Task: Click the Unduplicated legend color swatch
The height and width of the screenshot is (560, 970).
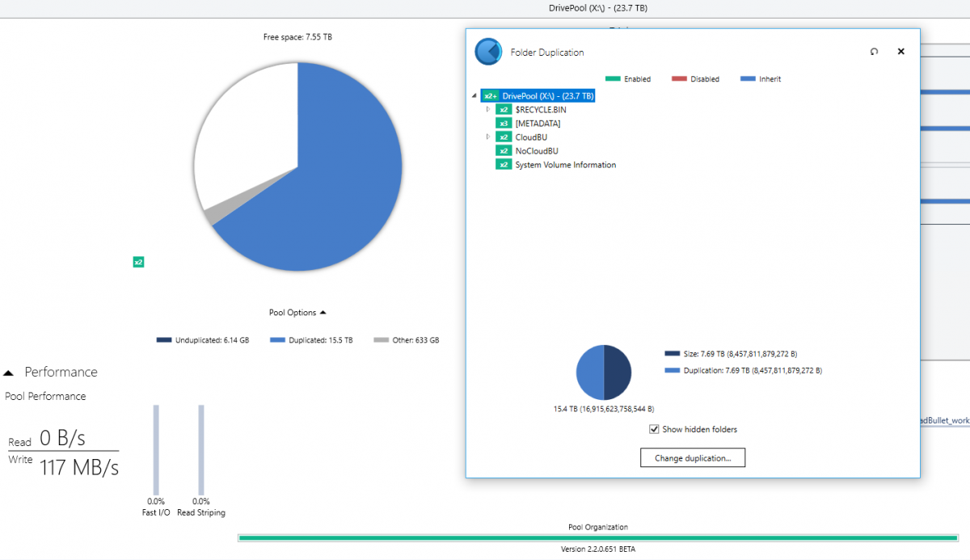Action: point(164,340)
